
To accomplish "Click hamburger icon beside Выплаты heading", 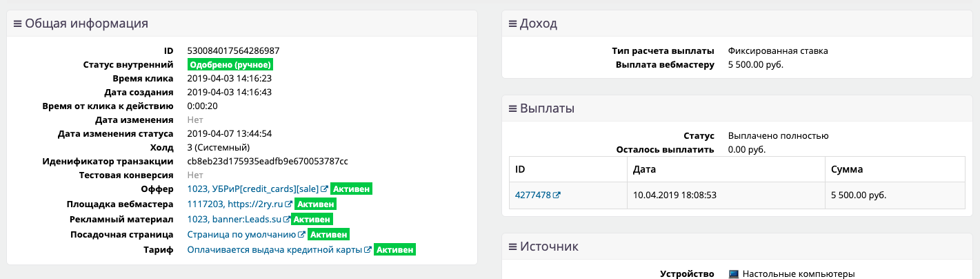I will pos(512,108).
